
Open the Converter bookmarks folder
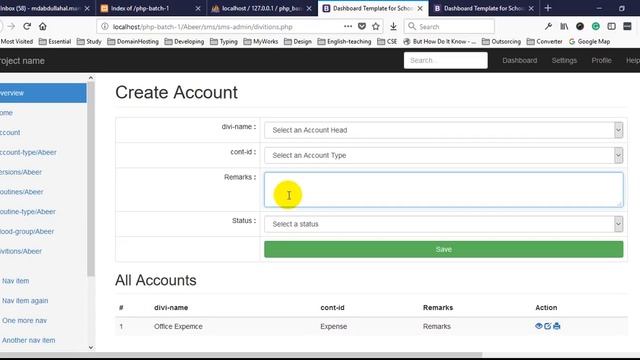(x=544, y=42)
